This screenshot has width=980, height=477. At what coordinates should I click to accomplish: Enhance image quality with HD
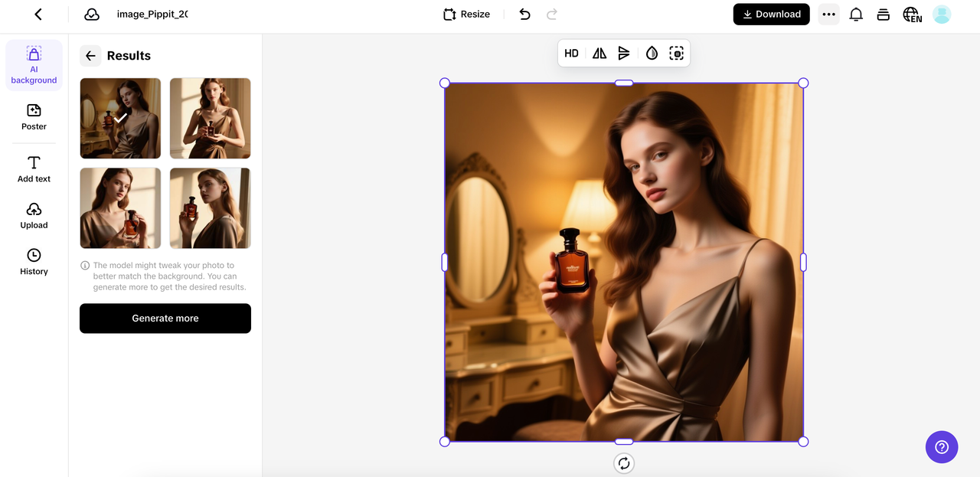tap(571, 53)
